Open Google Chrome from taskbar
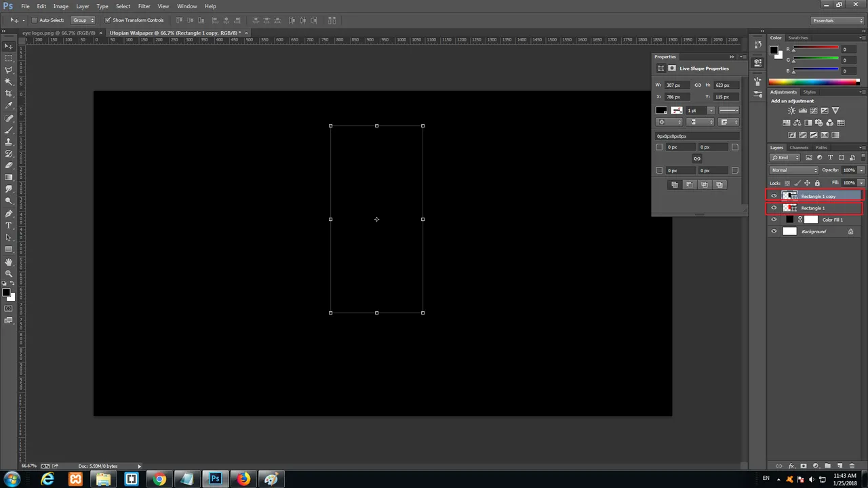This screenshot has height=488, width=868. click(x=159, y=479)
